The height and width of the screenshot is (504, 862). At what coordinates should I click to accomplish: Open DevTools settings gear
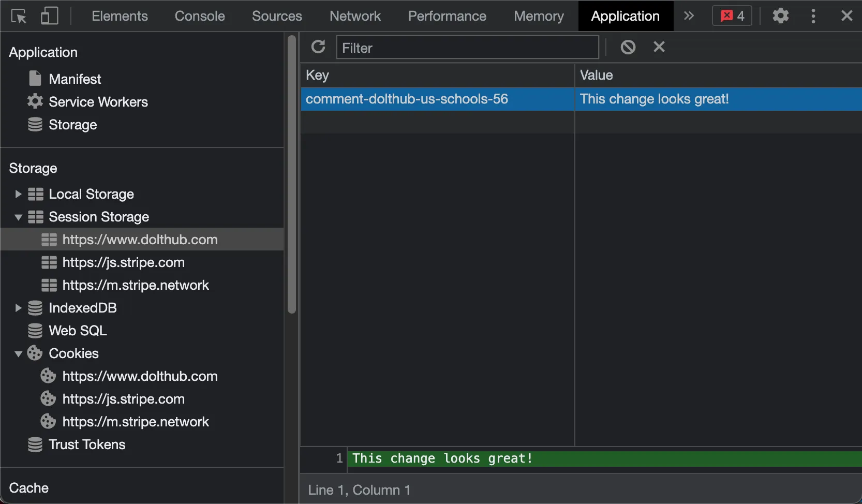(780, 16)
